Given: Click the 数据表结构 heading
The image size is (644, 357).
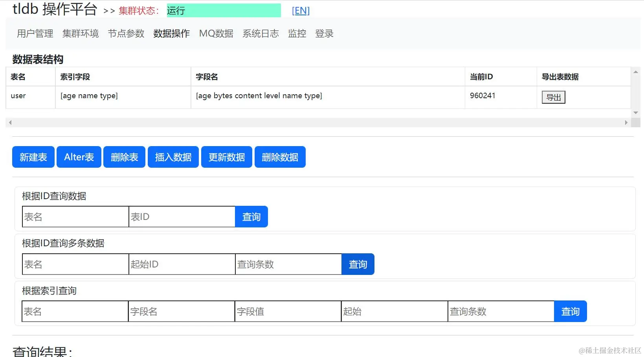Looking at the screenshot, I should click(38, 59).
